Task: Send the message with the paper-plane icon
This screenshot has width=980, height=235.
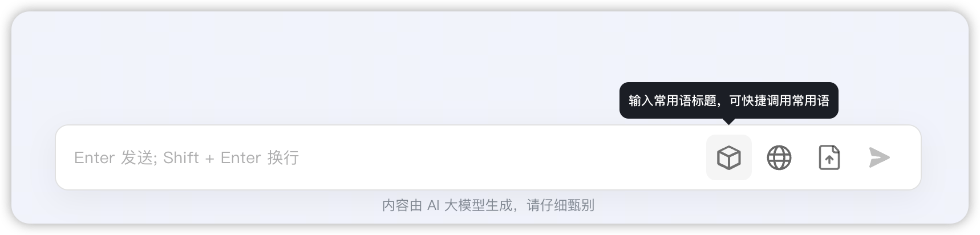Action: coord(879,157)
